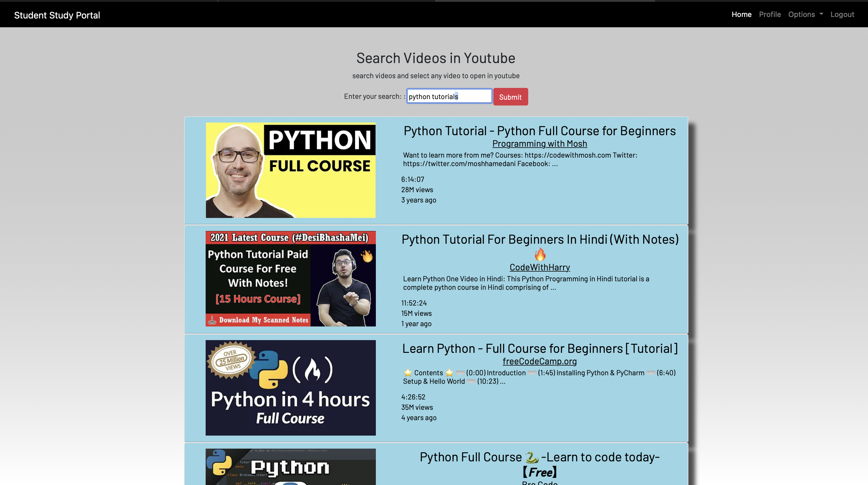Screen dimensions: 868x485
Task: Click the Python Full Course video thumbnail
Action: click(x=290, y=170)
